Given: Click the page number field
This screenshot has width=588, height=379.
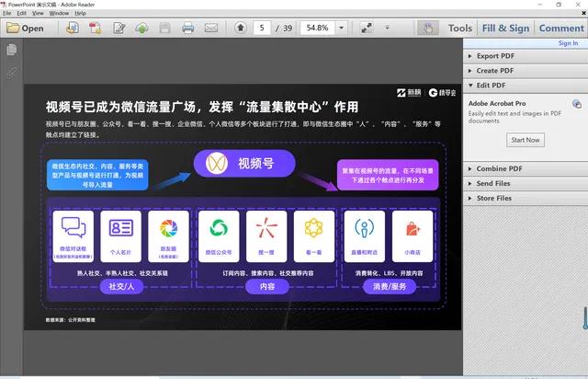Looking at the screenshot, I should pos(262,28).
